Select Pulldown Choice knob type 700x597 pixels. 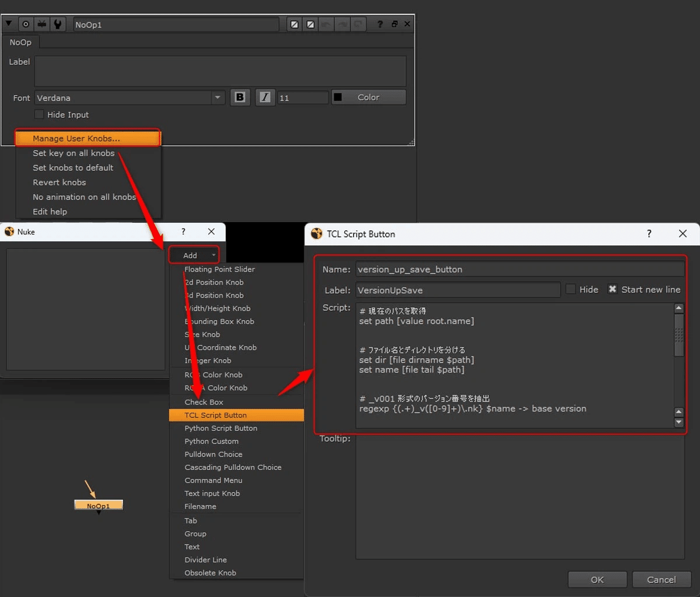[x=236, y=455]
